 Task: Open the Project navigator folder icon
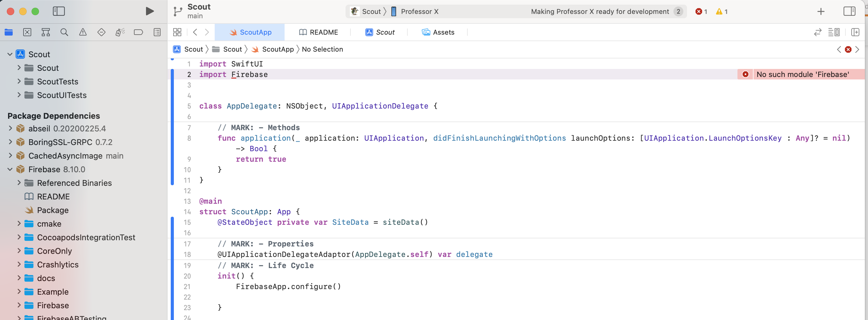click(x=9, y=32)
